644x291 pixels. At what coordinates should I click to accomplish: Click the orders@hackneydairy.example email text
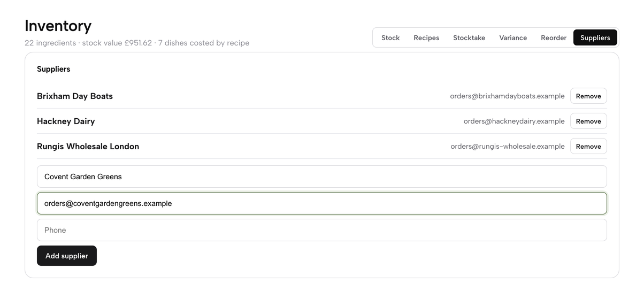[514, 121]
